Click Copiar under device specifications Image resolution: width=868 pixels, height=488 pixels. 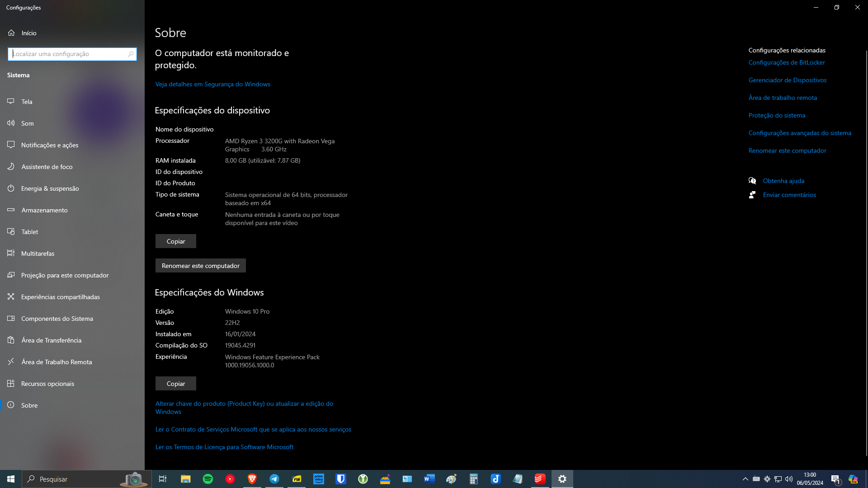(176, 241)
